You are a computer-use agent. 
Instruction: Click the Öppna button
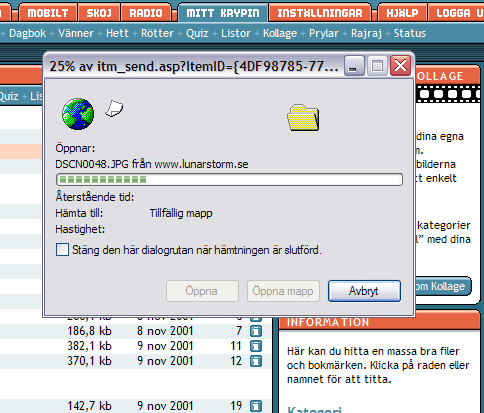click(202, 291)
